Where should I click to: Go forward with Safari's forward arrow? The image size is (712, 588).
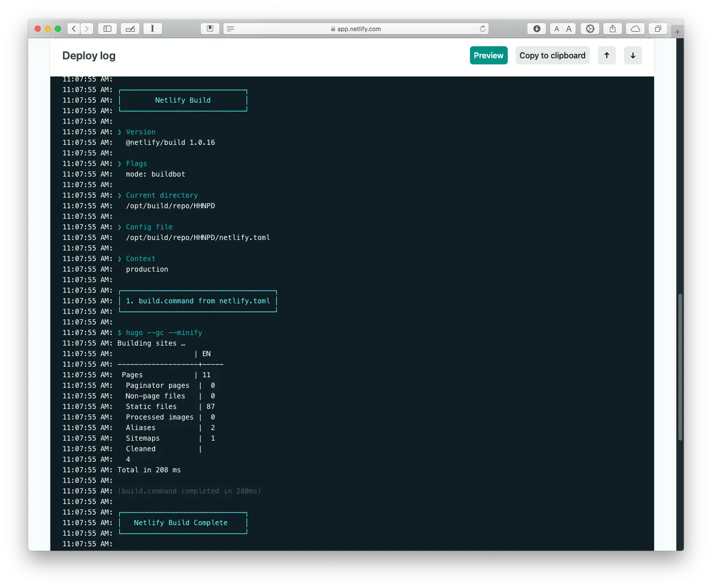click(87, 29)
